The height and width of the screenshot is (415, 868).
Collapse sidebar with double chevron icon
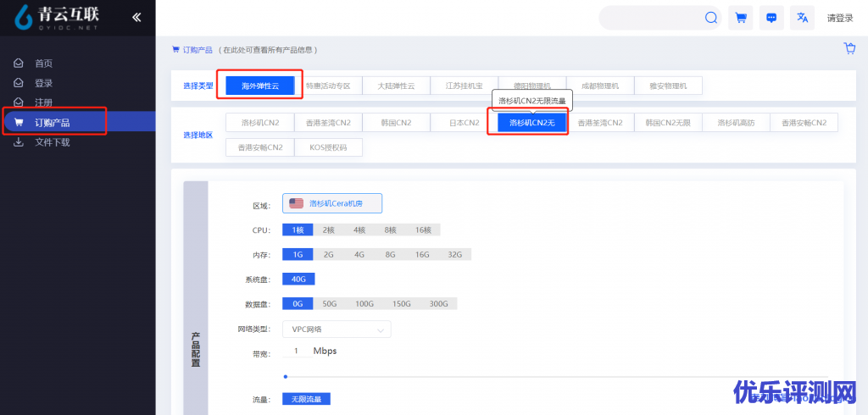(x=136, y=18)
